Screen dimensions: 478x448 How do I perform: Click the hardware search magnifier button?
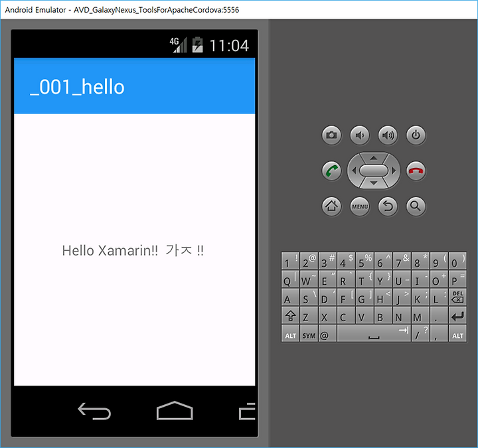click(416, 206)
